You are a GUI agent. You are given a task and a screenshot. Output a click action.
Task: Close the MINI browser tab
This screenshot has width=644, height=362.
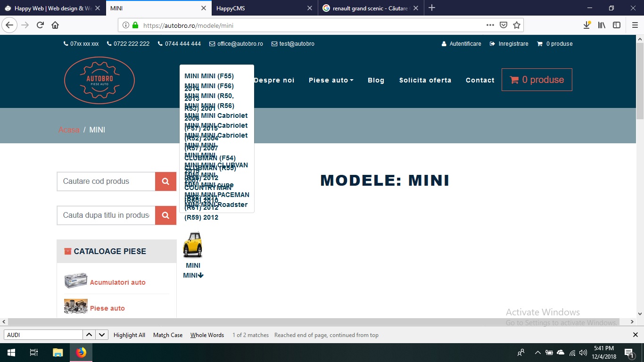click(x=204, y=8)
